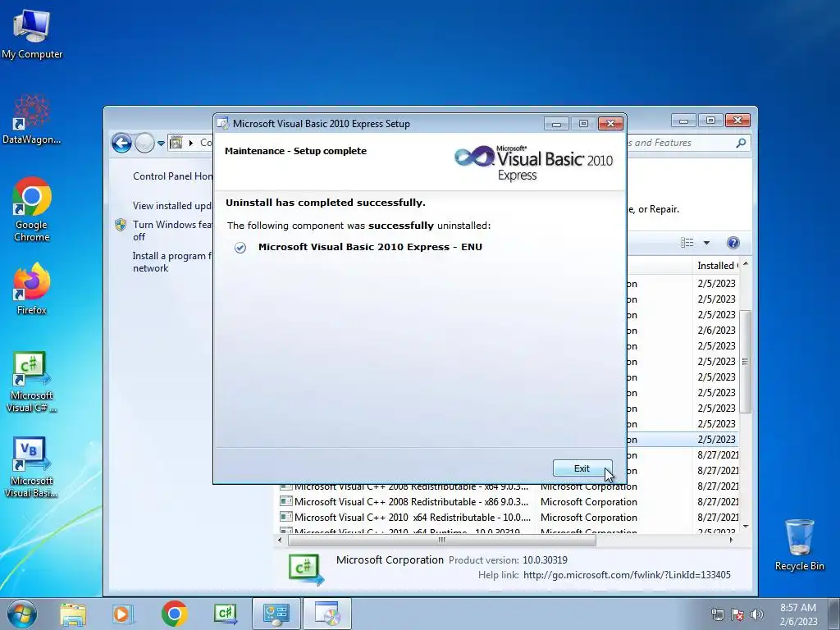Minimize the Control Panel window

(x=683, y=121)
